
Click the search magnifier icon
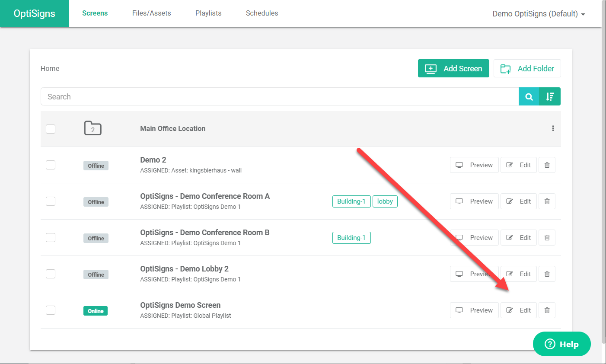(x=529, y=96)
